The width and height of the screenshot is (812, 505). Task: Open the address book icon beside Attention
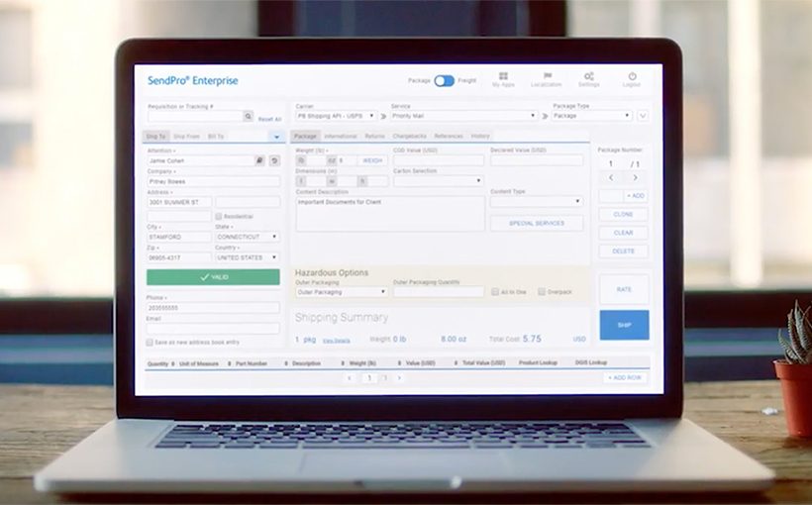259,160
